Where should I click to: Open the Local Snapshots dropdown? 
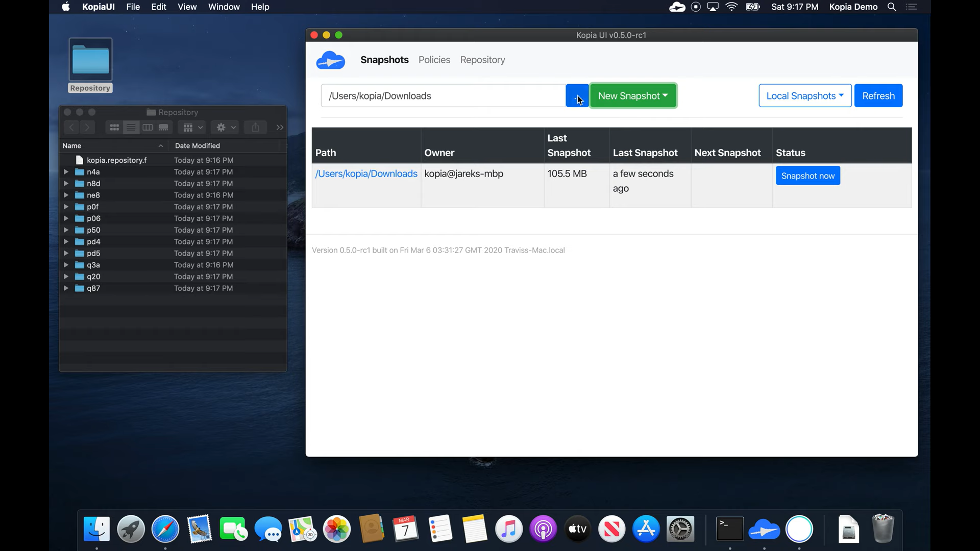point(805,96)
